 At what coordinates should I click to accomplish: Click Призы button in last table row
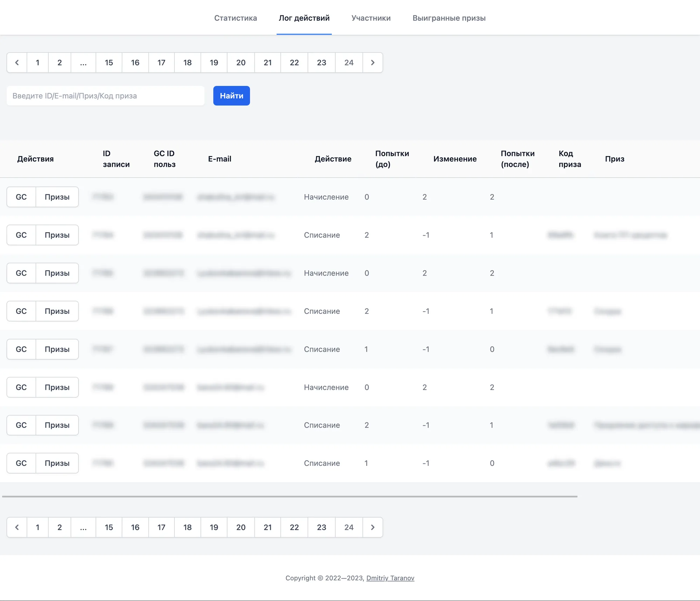click(57, 463)
